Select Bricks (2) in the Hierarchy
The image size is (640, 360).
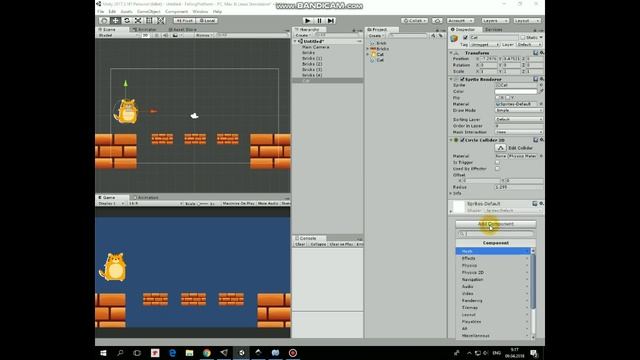click(312, 64)
